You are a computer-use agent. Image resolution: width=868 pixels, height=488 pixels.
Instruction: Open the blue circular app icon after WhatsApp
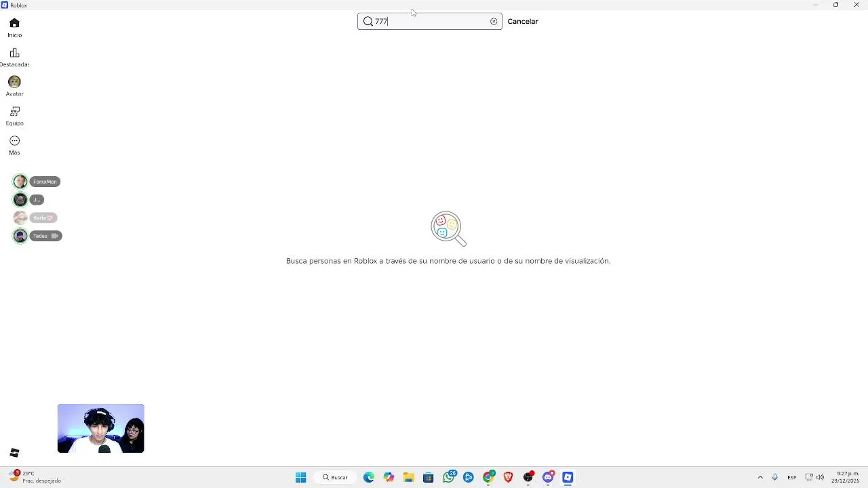click(468, 478)
